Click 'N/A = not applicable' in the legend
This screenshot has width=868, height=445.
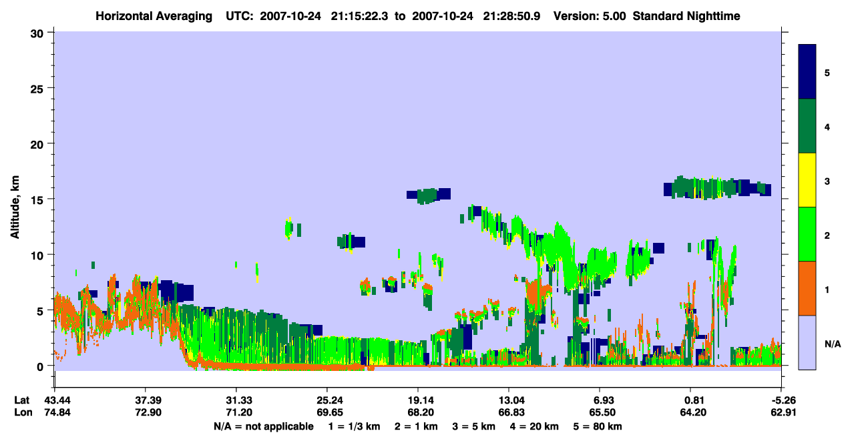click(263, 426)
